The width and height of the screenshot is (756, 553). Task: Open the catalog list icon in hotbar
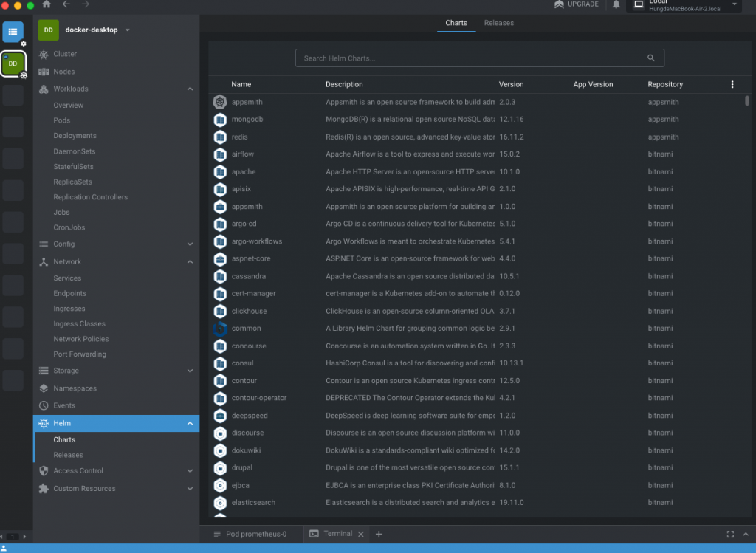pyautogui.click(x=13, y=32)
